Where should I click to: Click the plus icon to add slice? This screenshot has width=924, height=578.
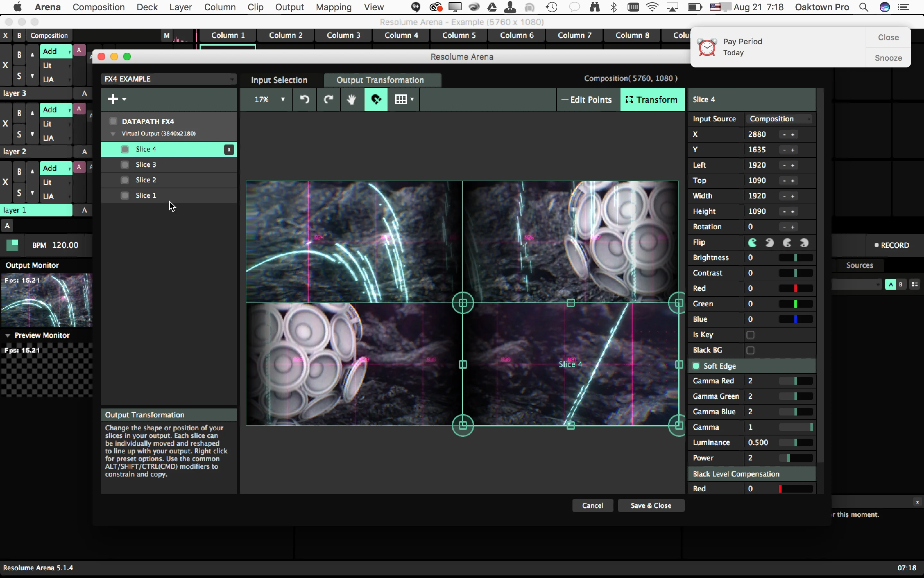tap(113, 99)
